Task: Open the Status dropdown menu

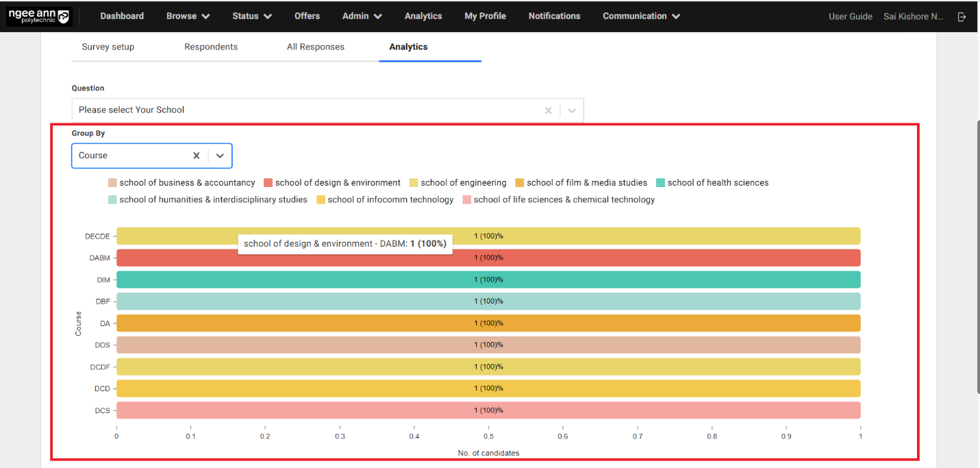Action: (251, 16)
